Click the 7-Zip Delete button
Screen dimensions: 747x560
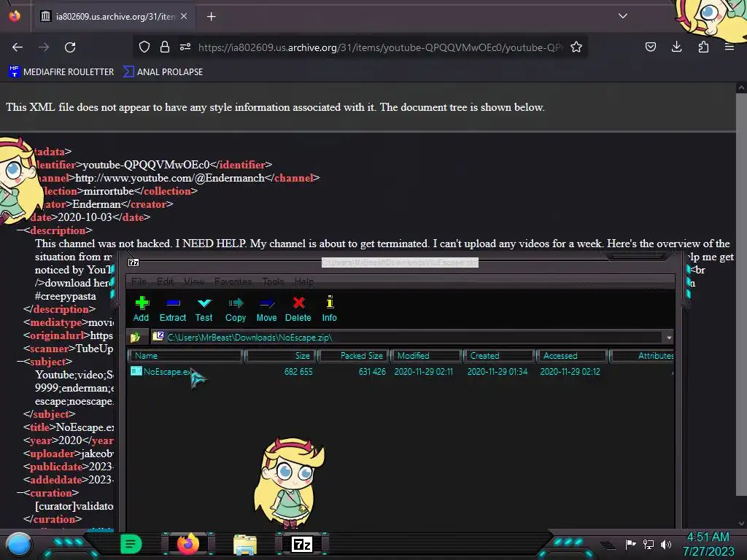(298, 309)
